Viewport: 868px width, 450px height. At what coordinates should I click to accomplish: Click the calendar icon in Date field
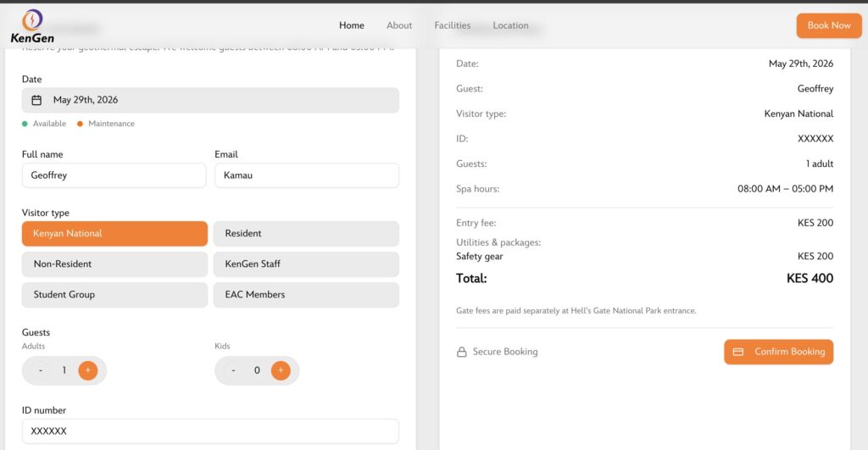pyautogui.click(x=36, y=100)
